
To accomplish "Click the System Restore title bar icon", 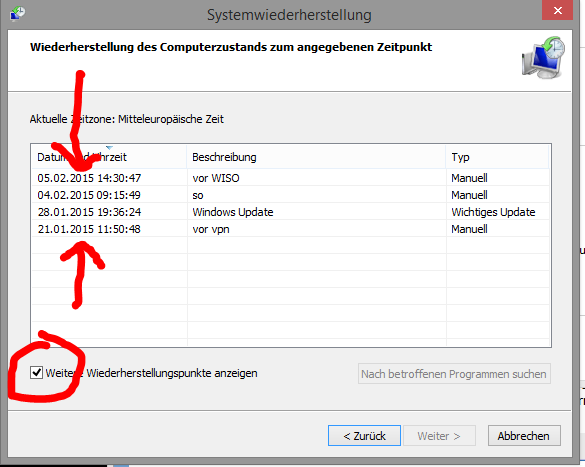I will click(17, 14).
